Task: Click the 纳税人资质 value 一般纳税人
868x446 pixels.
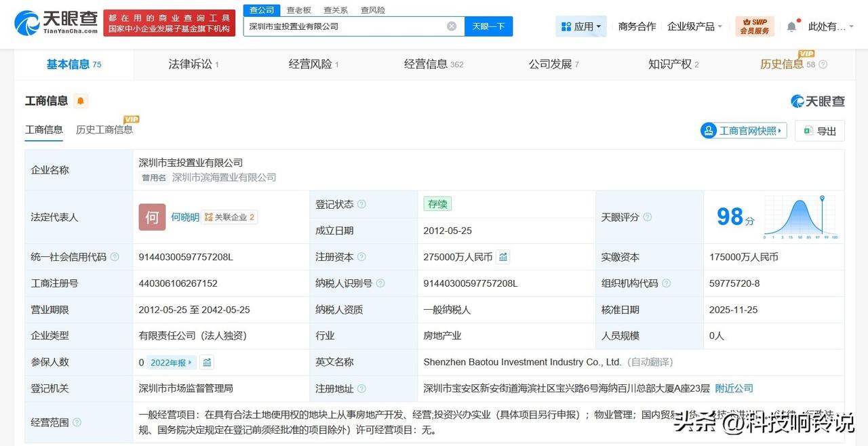Action: [x=447, y=310]
